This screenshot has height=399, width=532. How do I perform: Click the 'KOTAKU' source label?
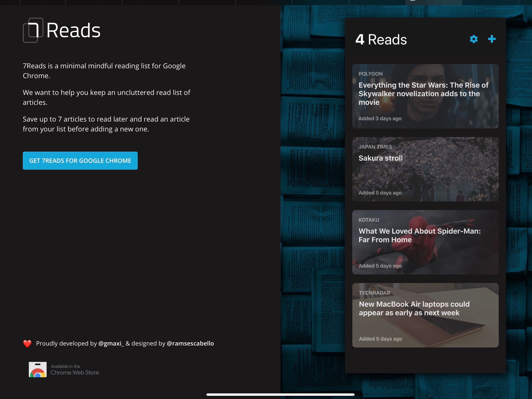click(x=369, y=220)
